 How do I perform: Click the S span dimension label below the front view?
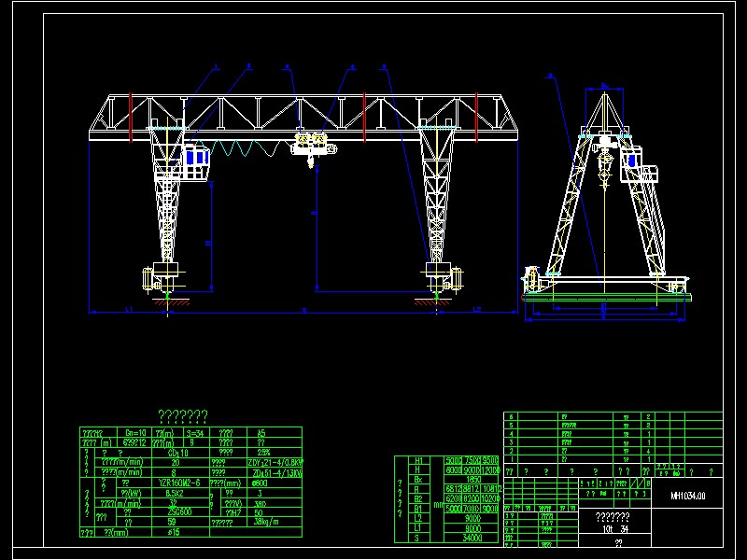coord(305,311)
